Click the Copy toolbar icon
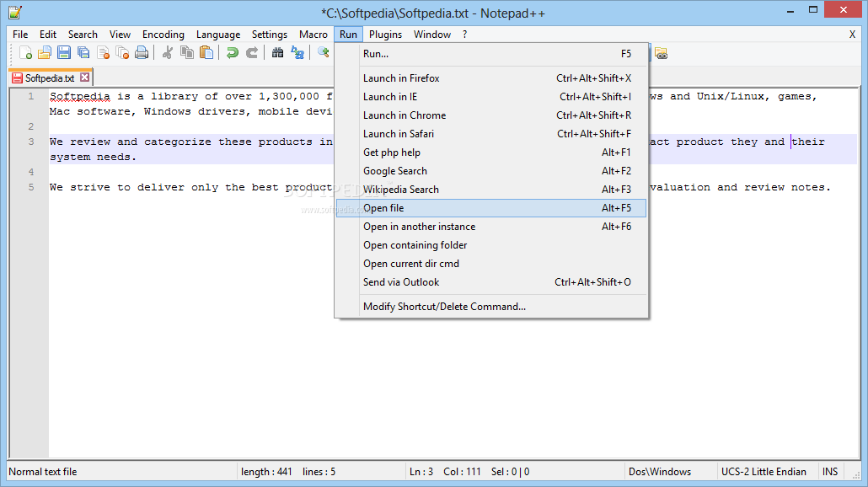The image size is (868, 487). pos(187,53)
